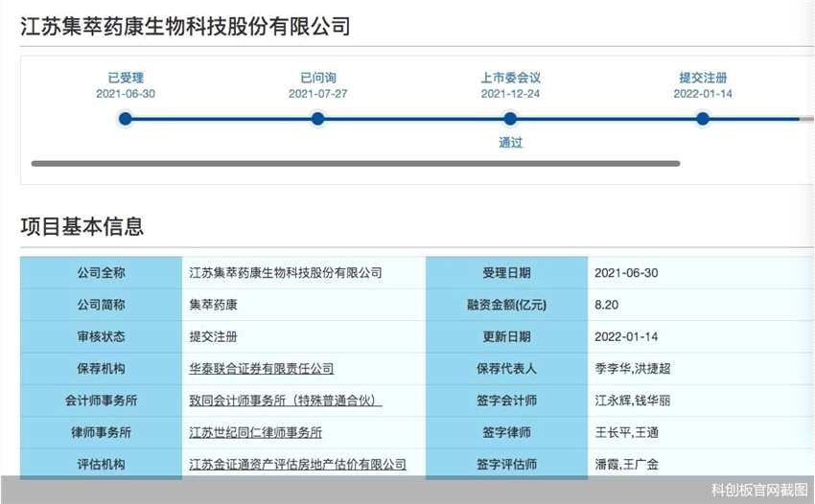Click the financing amount value 8.20
The height and width of the screenshot is (504, 815).
607,305
